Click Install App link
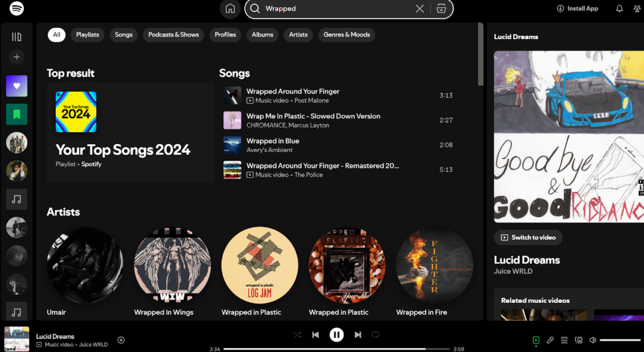Viewport: 644px width, 352px height. click(578, 9)
